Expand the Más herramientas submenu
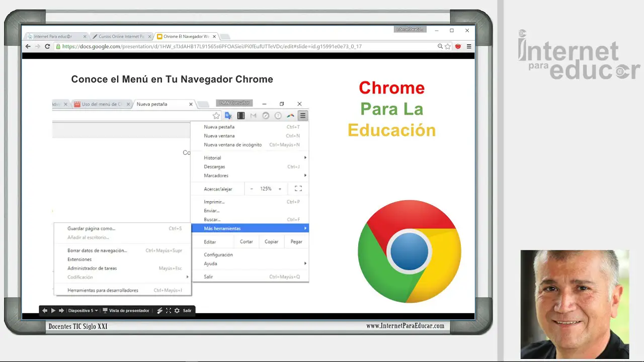The image size is (644, 362). pyautogui.click(x=250, y=228)
